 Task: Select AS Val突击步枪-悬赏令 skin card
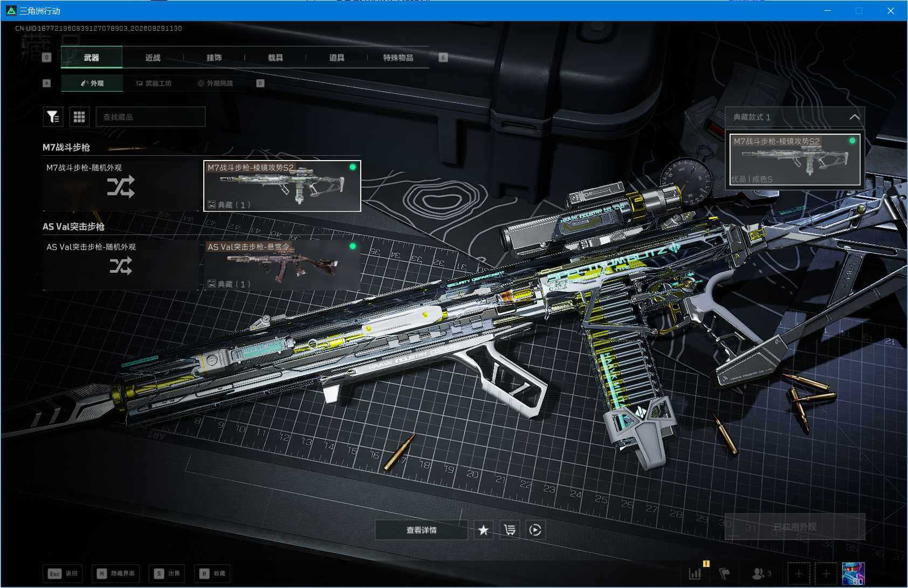(282, 265)
